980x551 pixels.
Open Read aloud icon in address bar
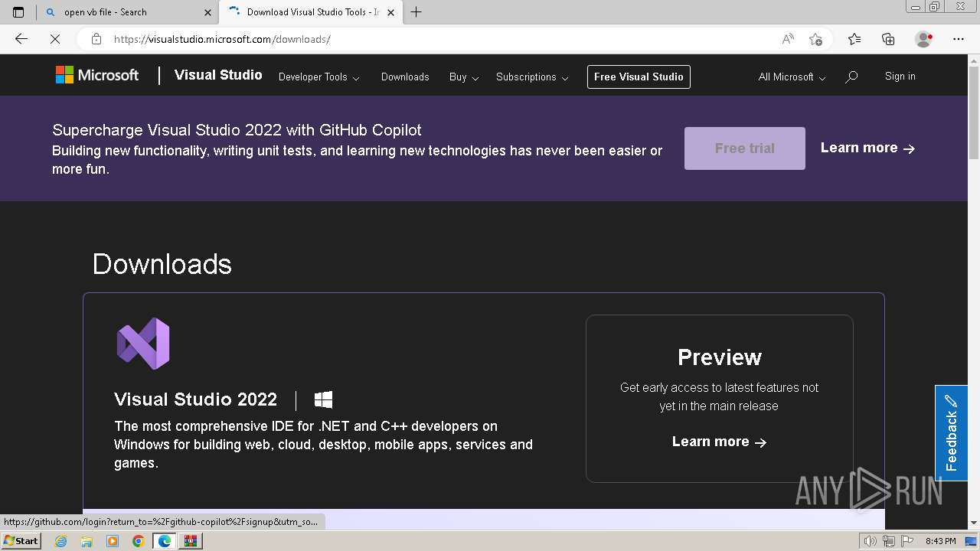click(788, 39)
